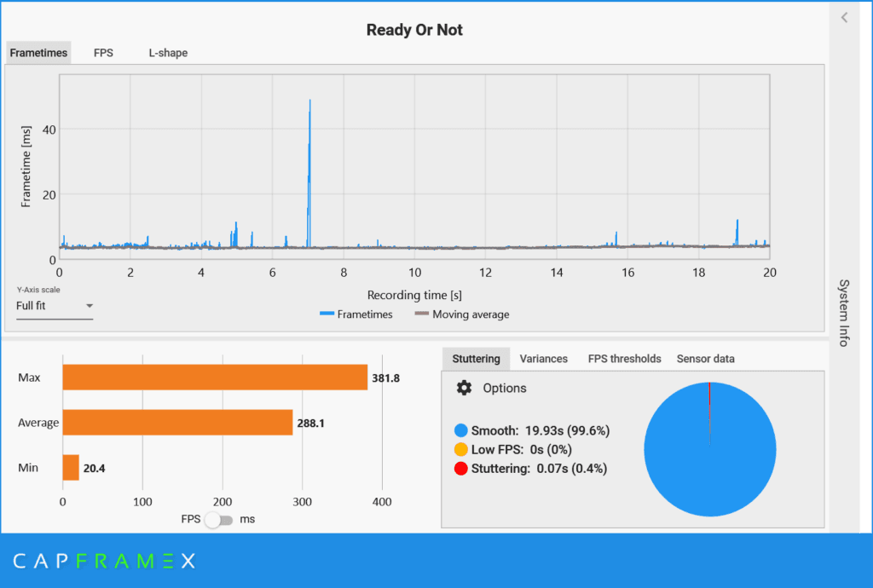Image resolution: width=873 pixels, height=588 pixels.
Task: Click the CapFrameX logo
Action: click(104, 561)
